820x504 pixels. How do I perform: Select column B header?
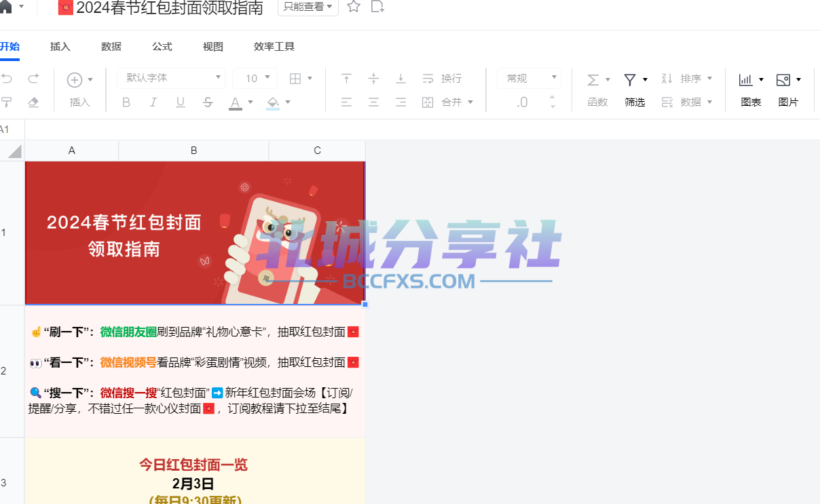(x=194, y=151)
